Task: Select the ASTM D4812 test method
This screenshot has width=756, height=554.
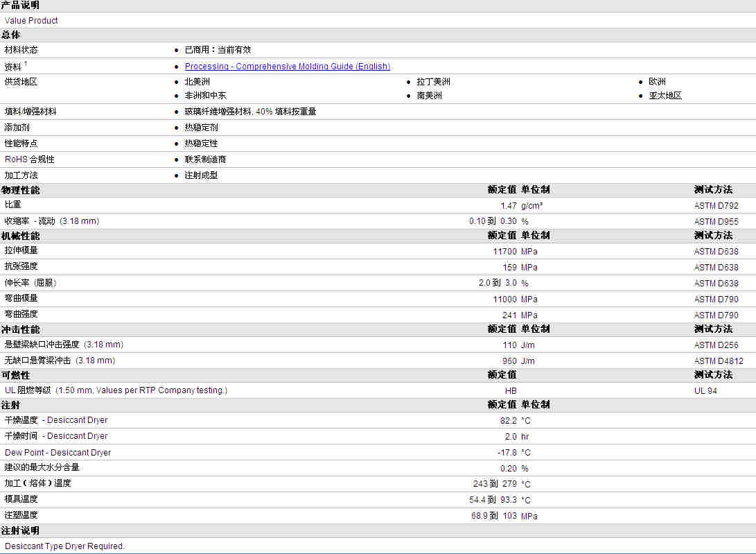Action: (718, 361)
